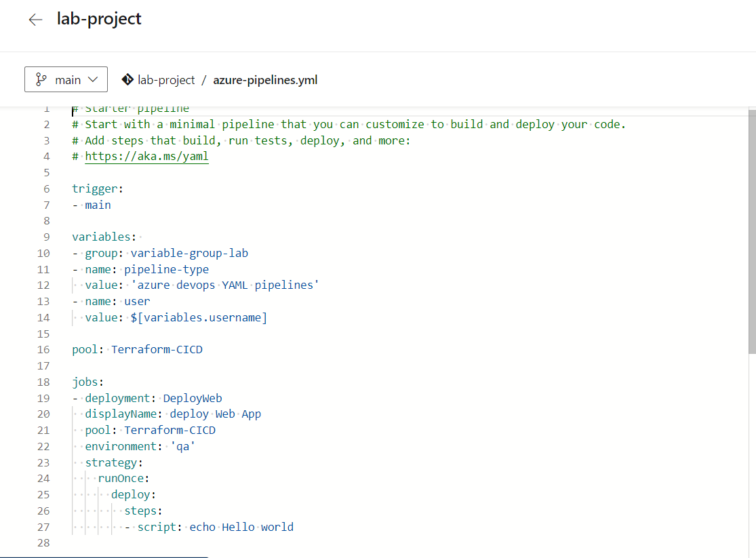
Task: Click the branch icon in the selector
Action: pyautogui.click(x=41, y=79)
